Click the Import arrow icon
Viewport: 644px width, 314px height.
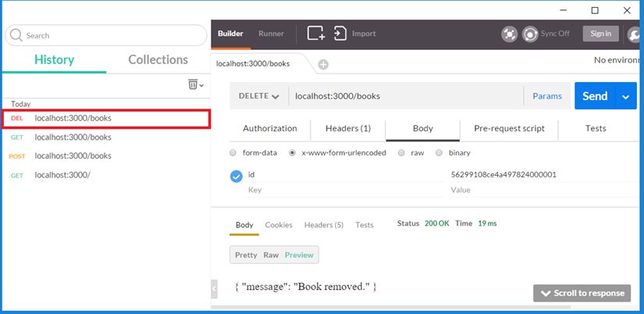click(x=340, y=34)
